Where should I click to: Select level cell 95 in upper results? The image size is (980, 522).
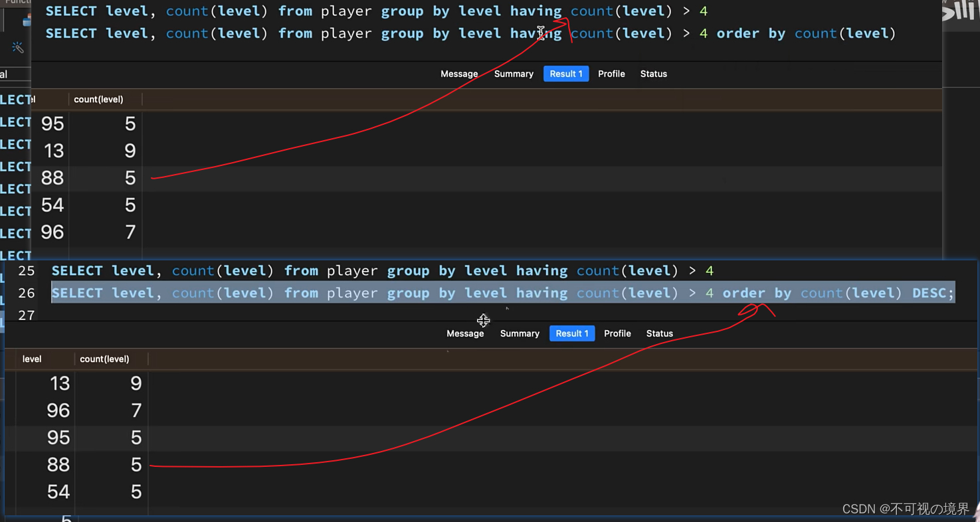point(52,124)
